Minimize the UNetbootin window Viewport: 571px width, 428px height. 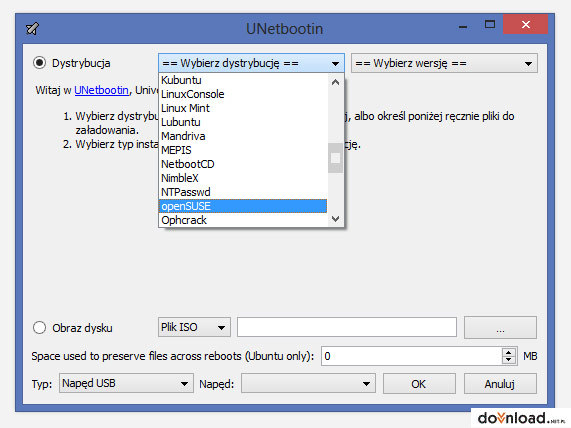coord(463,25)
